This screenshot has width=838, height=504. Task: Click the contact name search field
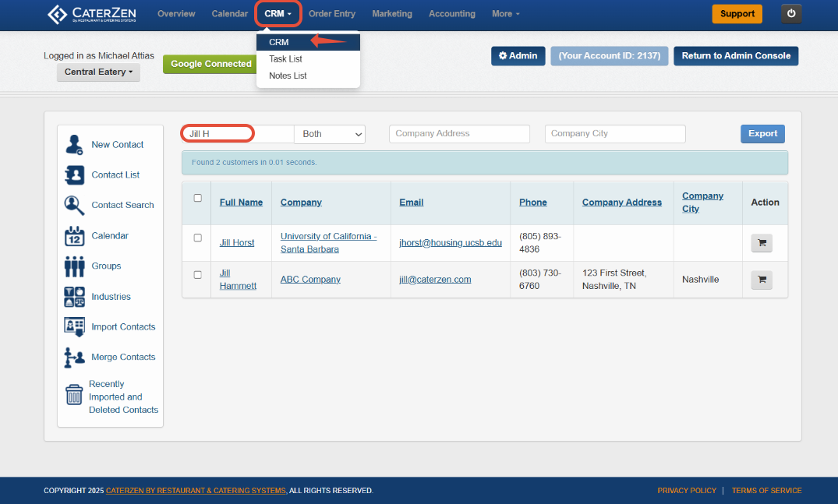click(x=238, y=134)
